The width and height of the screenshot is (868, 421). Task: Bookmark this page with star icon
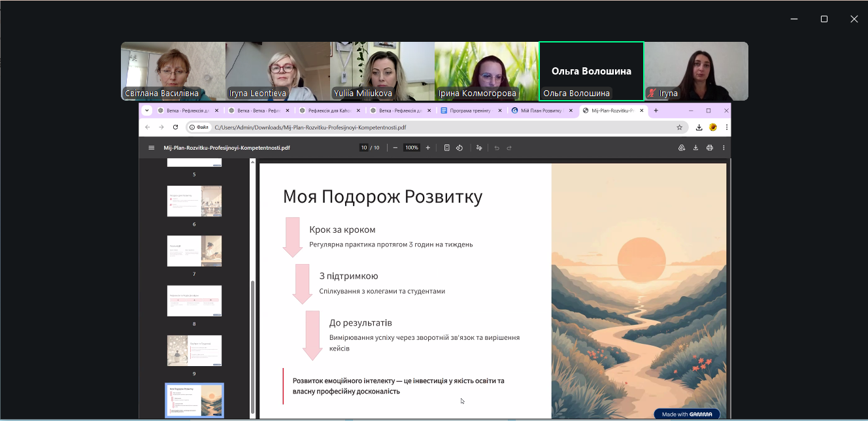pos(680,127)
